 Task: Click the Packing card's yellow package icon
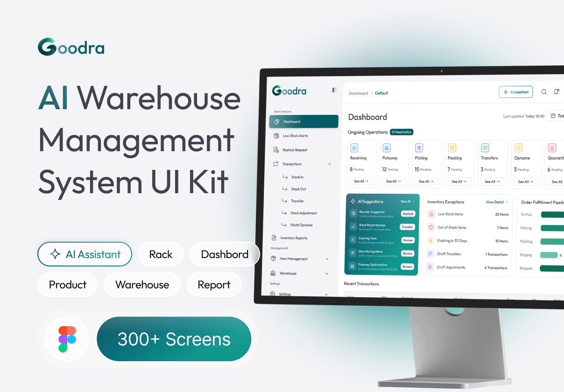coord(451,148)
